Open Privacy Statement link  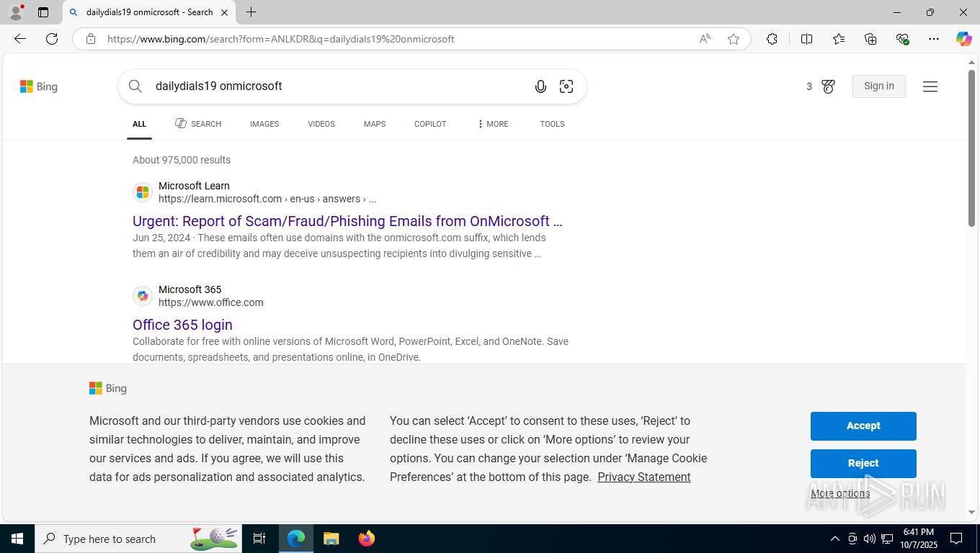click(x=644, y=477)
